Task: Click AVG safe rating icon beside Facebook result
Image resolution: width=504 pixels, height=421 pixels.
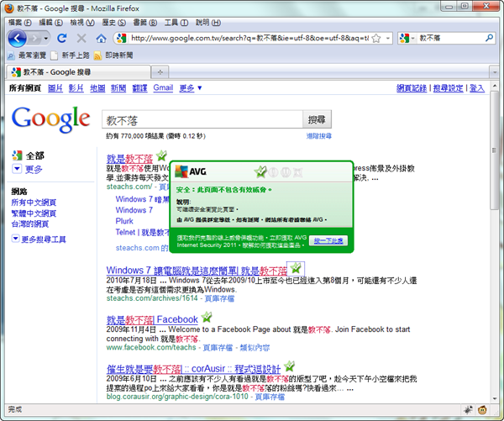Action: click(207, 318)
